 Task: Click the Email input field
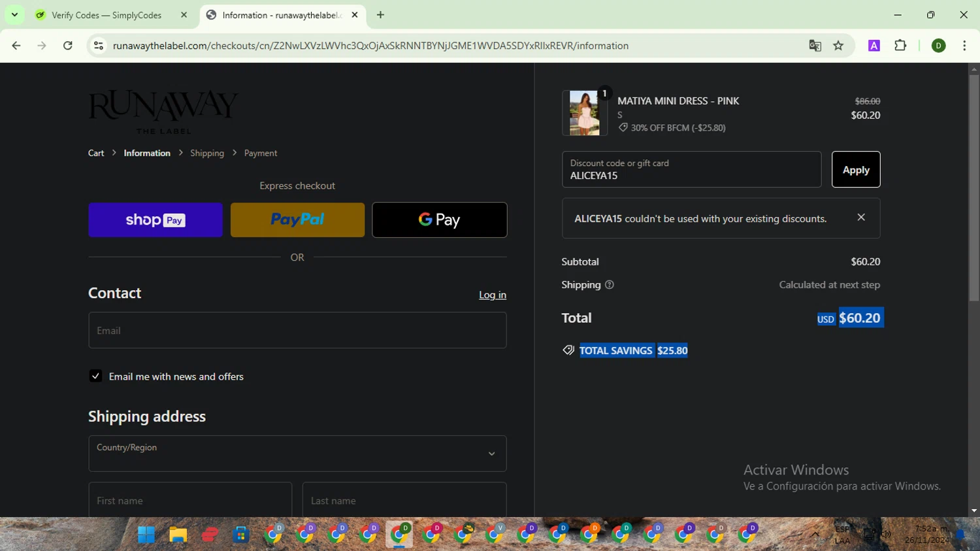tap(297, 330)
